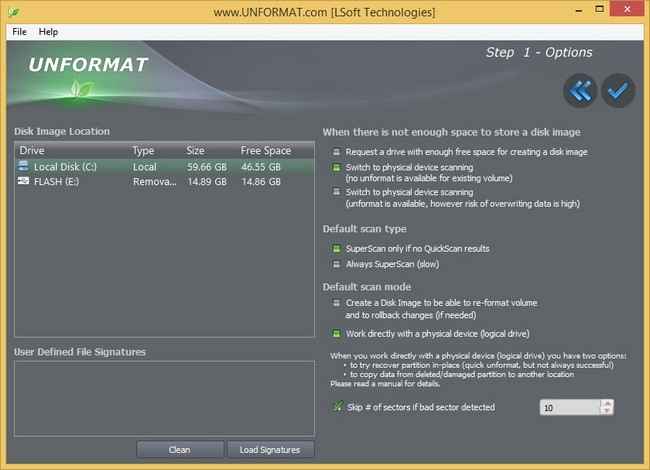The image size is (650, 470).
Task: Click the blue checkmark confirm button
Action: 619,91
